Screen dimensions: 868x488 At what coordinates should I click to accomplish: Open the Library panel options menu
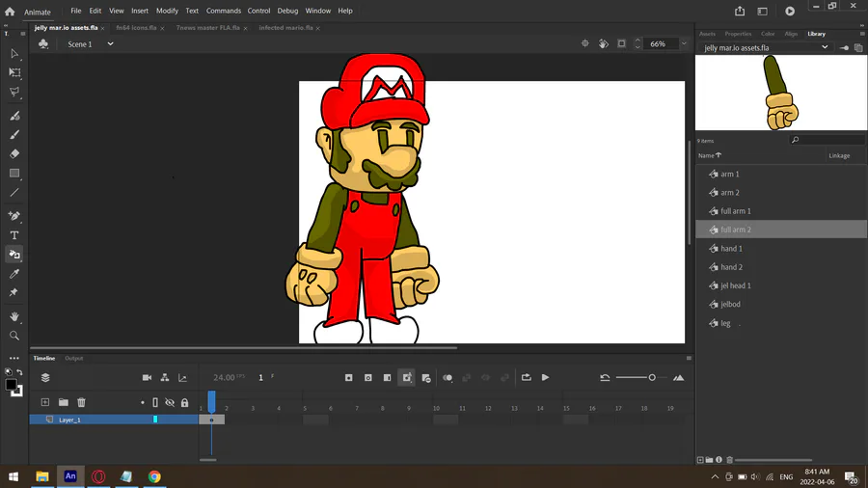(x=862, y=34)
